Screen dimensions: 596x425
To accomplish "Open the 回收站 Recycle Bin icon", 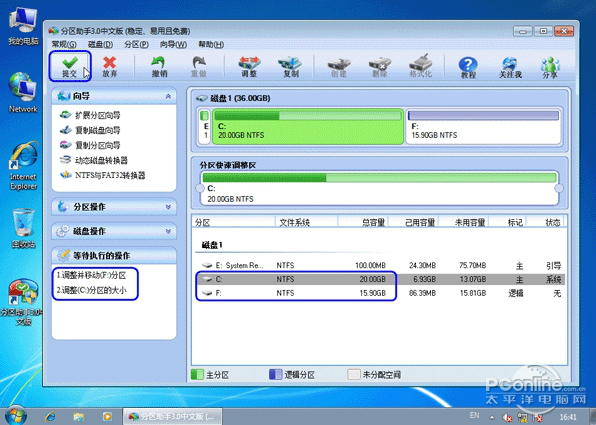I will (23, 228).
